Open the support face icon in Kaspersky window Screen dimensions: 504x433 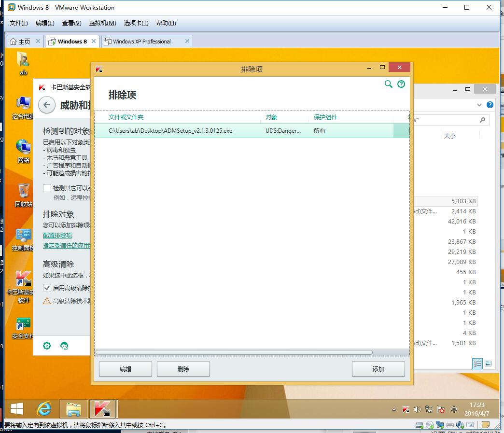(x=64, y=346)
